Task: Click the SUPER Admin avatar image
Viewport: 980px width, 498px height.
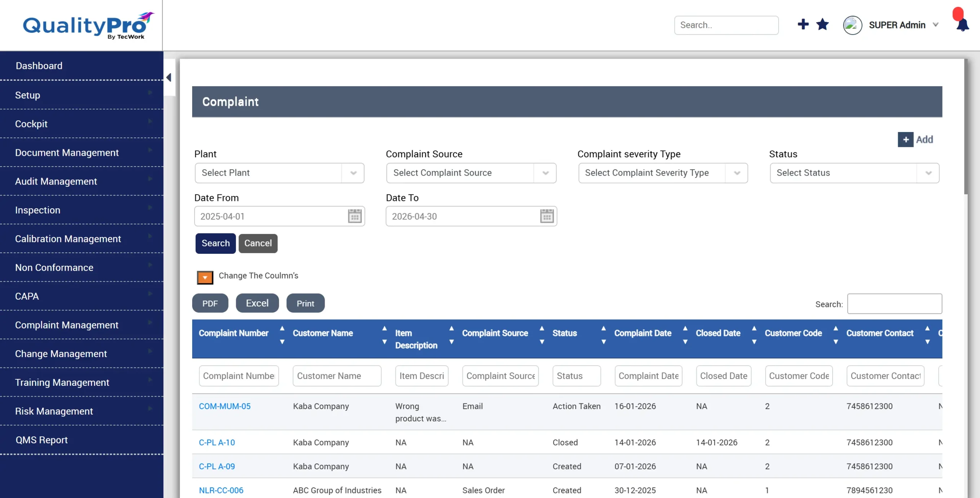Action: pos(853,25)
